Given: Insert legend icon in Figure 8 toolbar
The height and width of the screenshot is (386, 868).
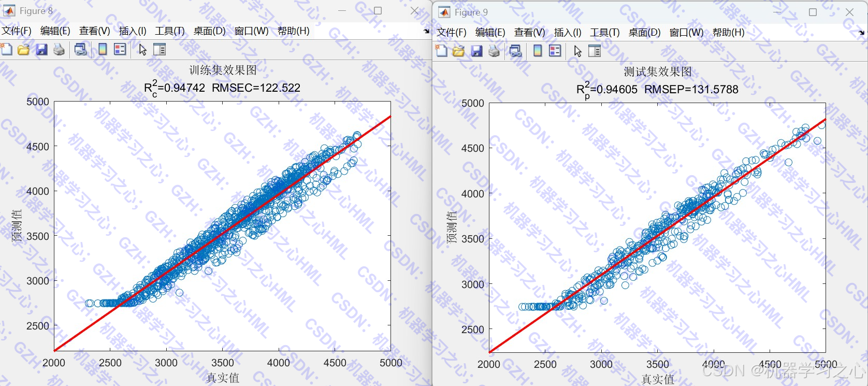Looking at the screenshot, I should [x=120, y=50].
